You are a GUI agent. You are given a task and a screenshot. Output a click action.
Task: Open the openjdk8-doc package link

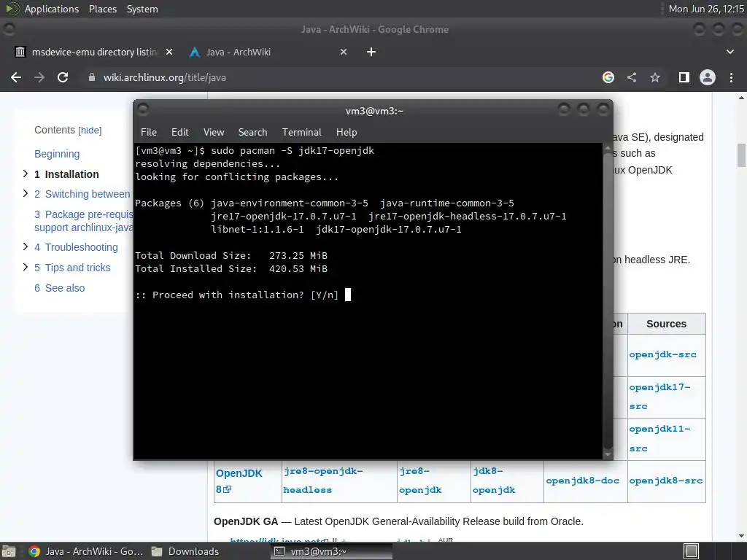(x=582, y=481)
